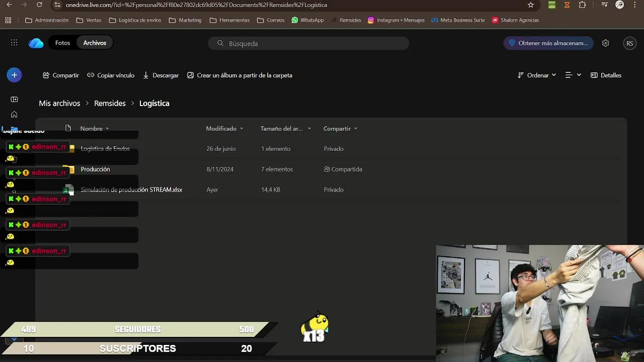Open the Ventas bookmark folder
This screenshot has width=644, height=362.
click(89, 20)
